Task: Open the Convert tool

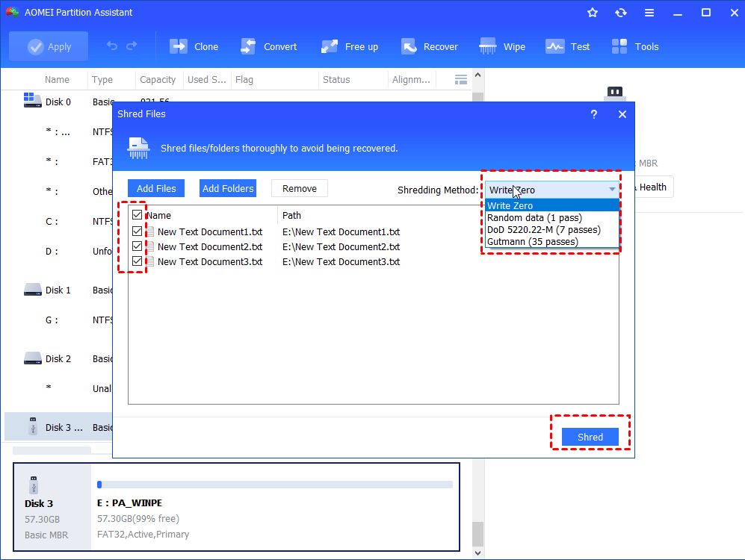Action: pos(268,46)
